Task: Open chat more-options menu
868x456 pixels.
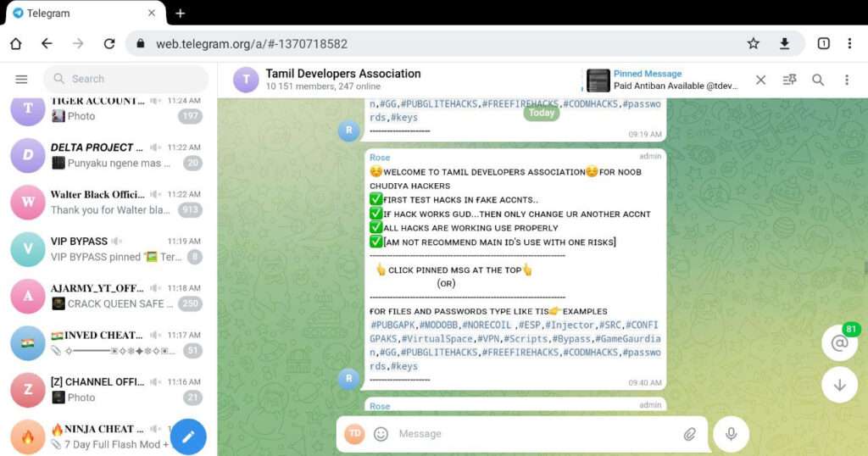Action: [847, 80]
